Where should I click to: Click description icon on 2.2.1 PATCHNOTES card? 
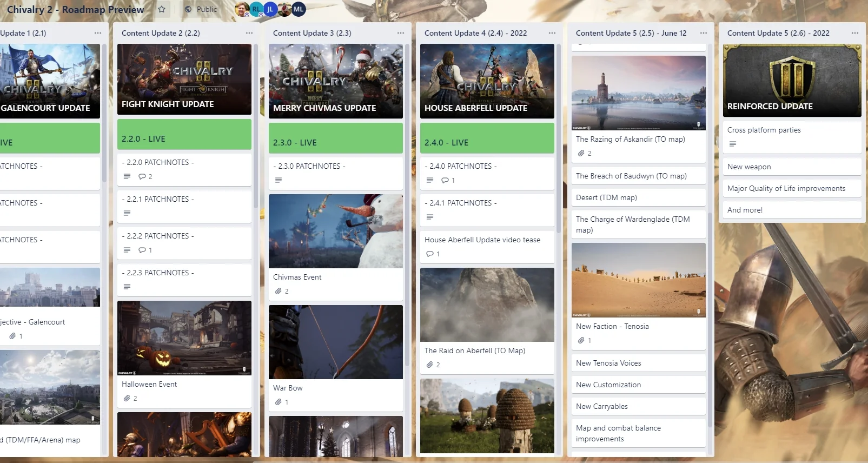[127, 213]
